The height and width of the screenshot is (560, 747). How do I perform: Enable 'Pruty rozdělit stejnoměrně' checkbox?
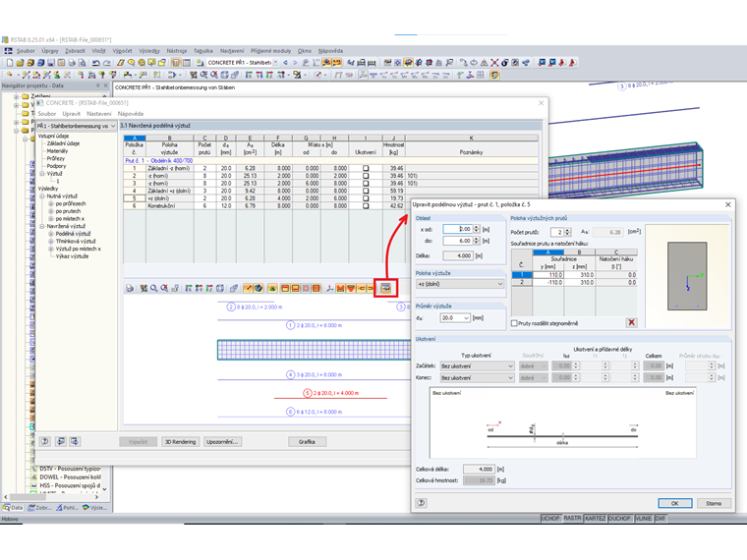tap(514, 323)
